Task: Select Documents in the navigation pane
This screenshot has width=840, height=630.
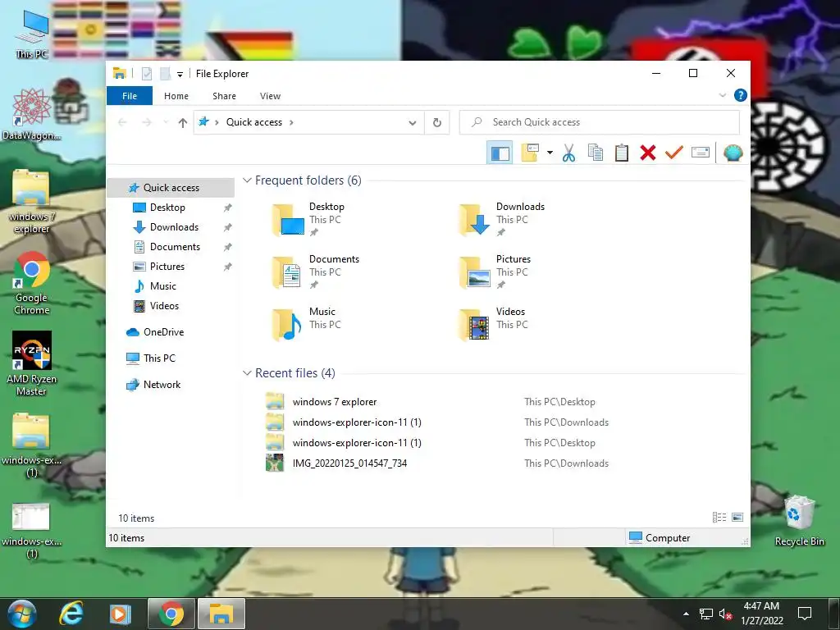Action: [x=175, y=247]
